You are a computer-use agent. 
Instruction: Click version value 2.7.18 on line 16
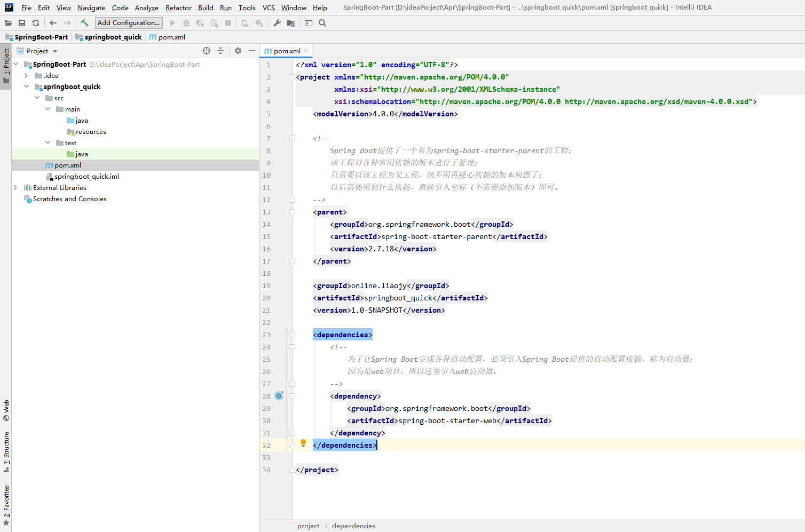(381, 249)
